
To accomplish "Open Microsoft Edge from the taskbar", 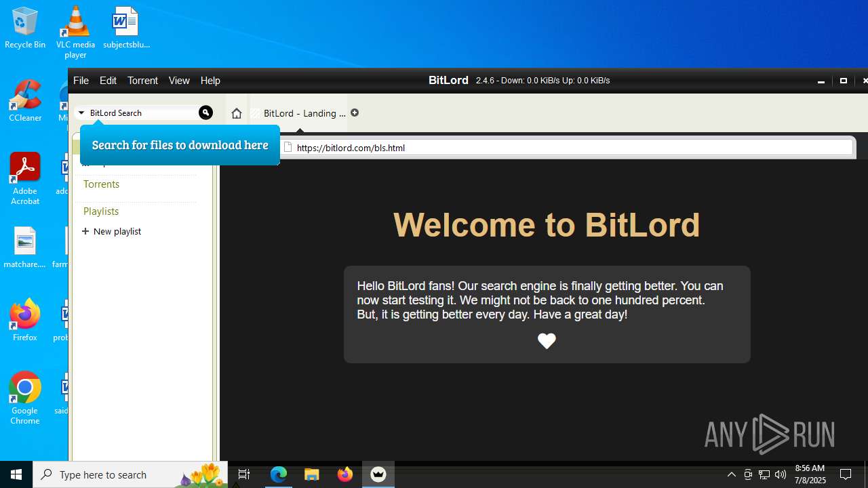I will pos(279,474).
